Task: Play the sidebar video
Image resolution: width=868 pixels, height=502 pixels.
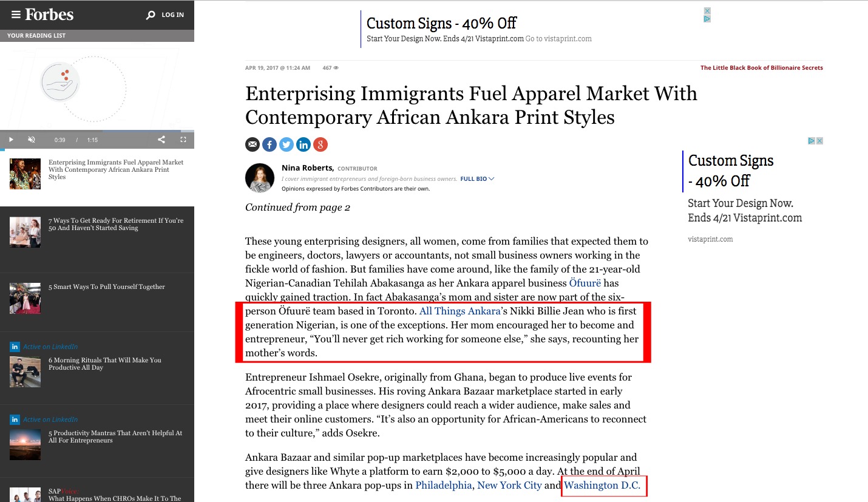Action: click(x=11, y=140)
